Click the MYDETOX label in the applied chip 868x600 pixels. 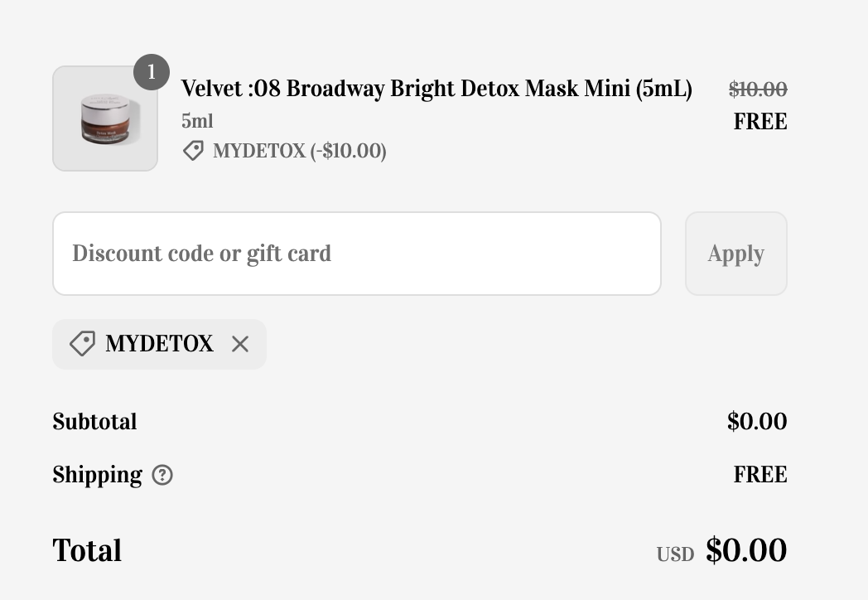(159, 344)
